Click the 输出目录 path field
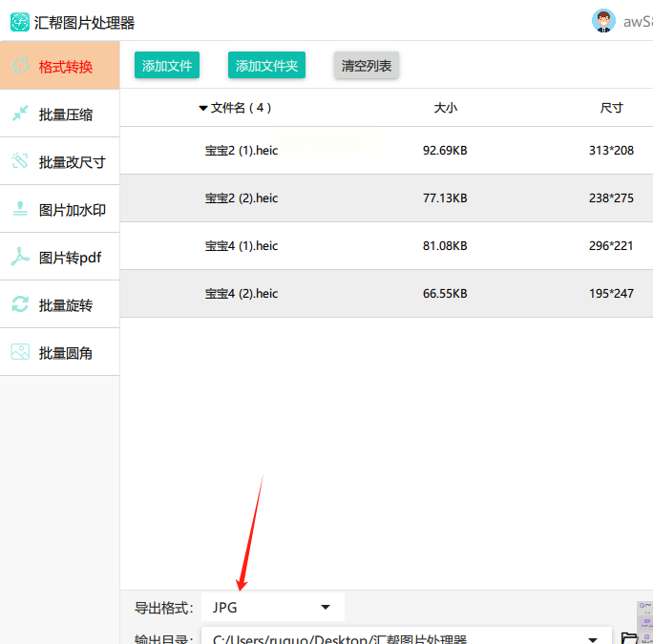Image resolution: width=653 pixels, height=644 pixels. [407, 636]
